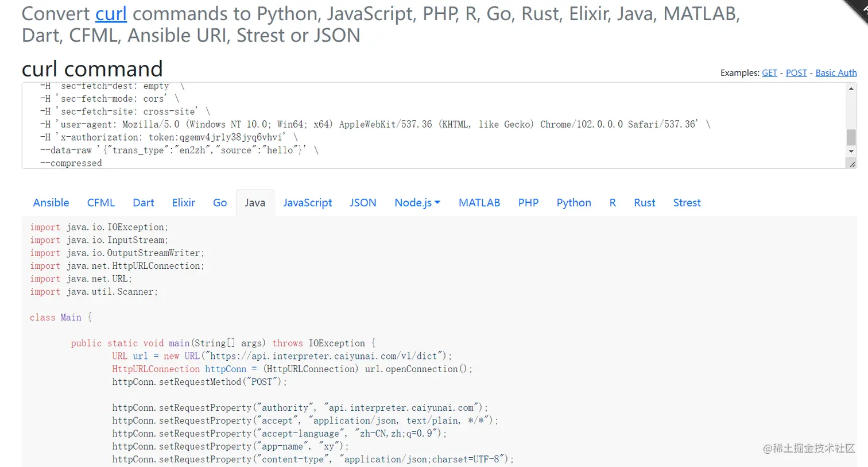
Task: Load the Basic Auth example
Action: pos(836,73)
